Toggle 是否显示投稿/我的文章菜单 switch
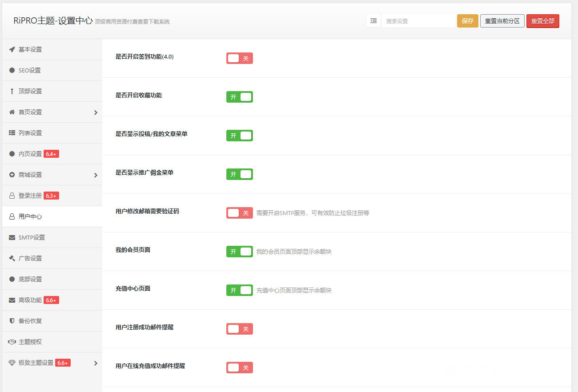Viewport: 578px width, 392px height. (240, 136)
